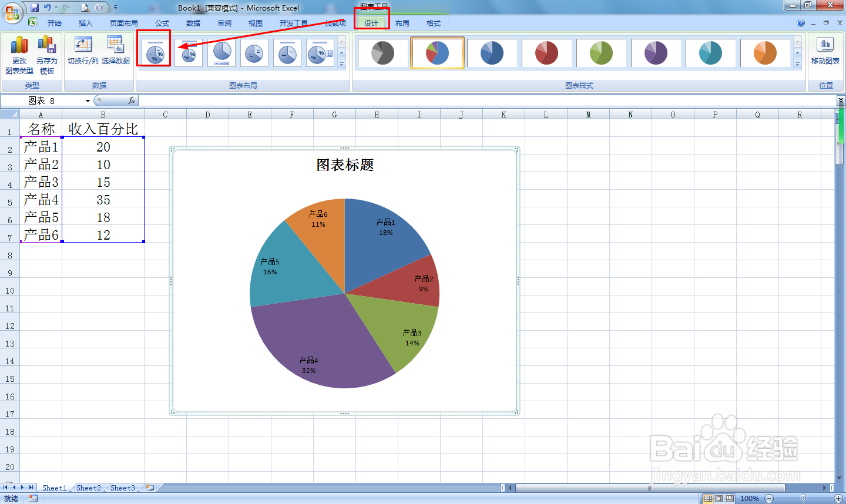Image resolution: width=846 pixels, height=504 pixels.
Task: Open the Excel help icon
Action: 801,23
